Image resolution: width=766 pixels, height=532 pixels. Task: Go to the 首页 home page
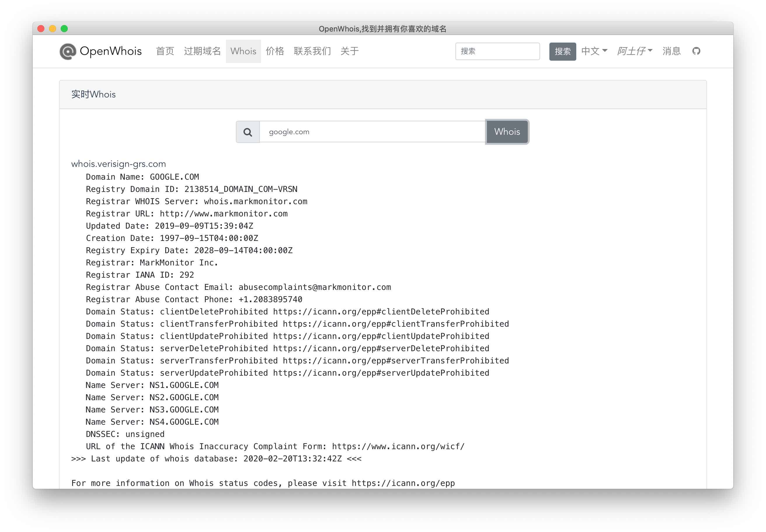(x=165, y=51)
